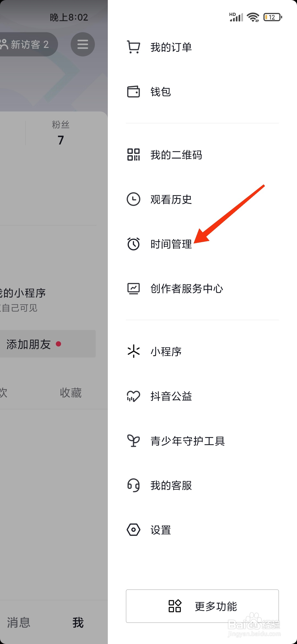Open creator service center monitor icon
Image resolution: width=297 pixels, height=644 pixels.
133,288
